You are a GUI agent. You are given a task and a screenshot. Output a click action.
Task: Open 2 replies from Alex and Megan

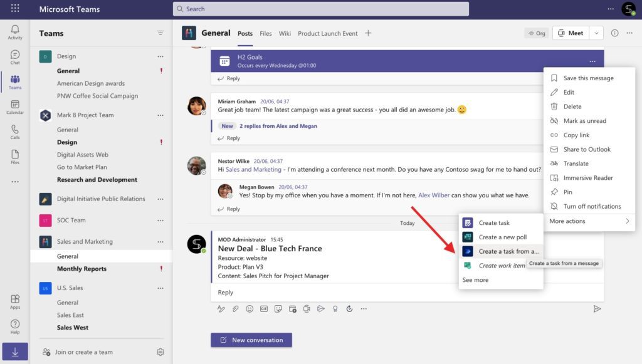278,126
